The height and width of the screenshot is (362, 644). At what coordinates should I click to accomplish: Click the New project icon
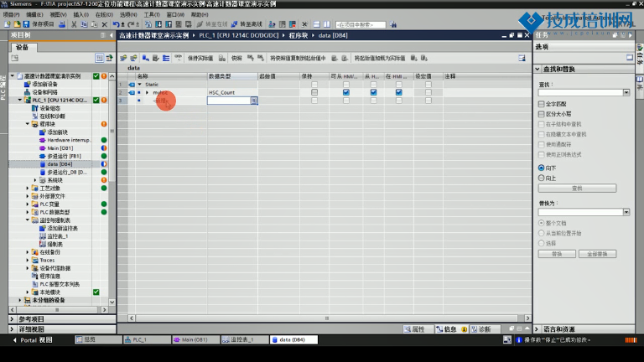[8, 24]
